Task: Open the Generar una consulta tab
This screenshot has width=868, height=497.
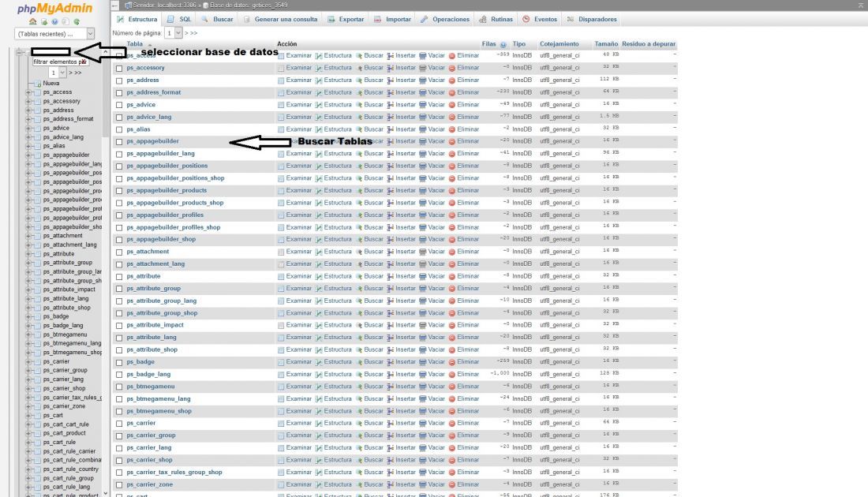Action: (x=281, y=20)
